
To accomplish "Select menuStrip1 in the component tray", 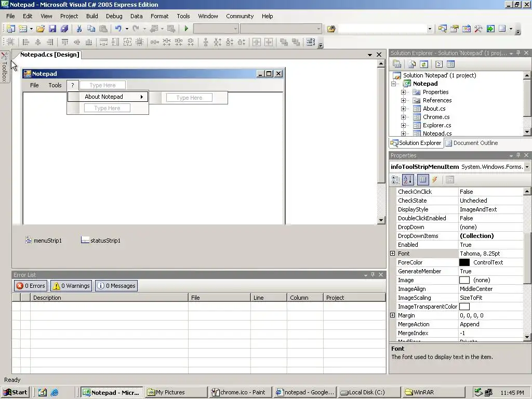I will pos(44,240).
